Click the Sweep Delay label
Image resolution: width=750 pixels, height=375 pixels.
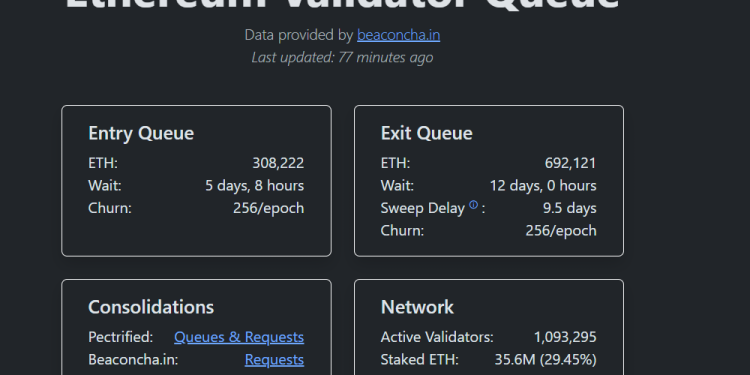click(423, 209)
